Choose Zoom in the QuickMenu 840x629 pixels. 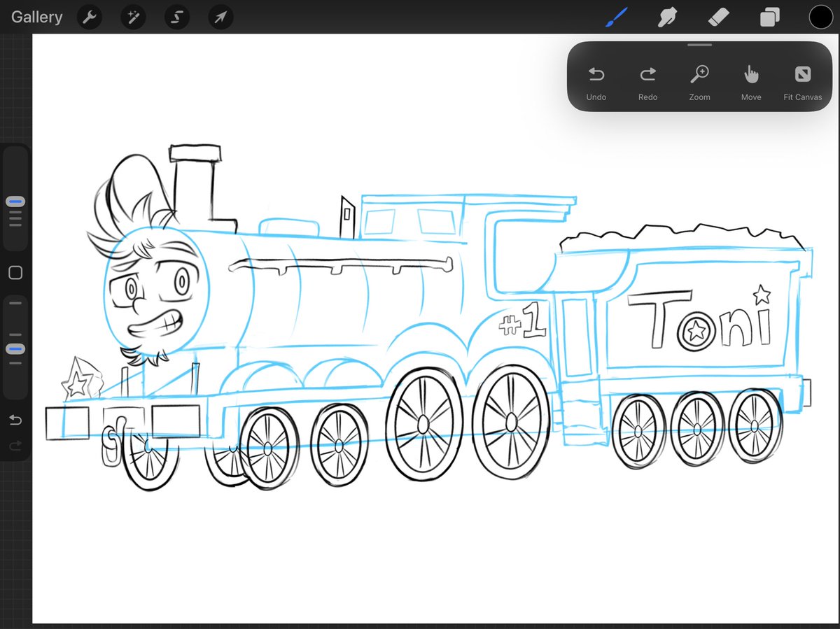click(699, 83)
